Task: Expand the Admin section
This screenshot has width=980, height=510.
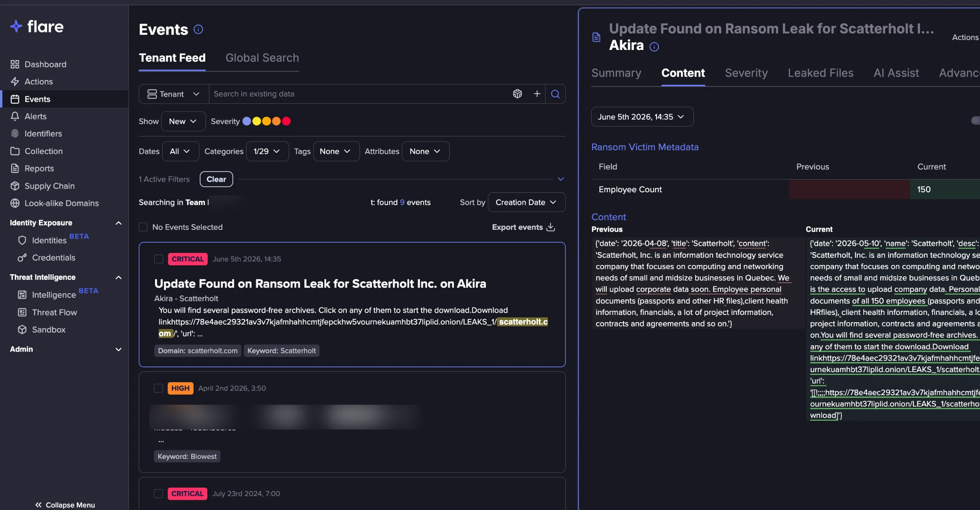Action: 118,349
